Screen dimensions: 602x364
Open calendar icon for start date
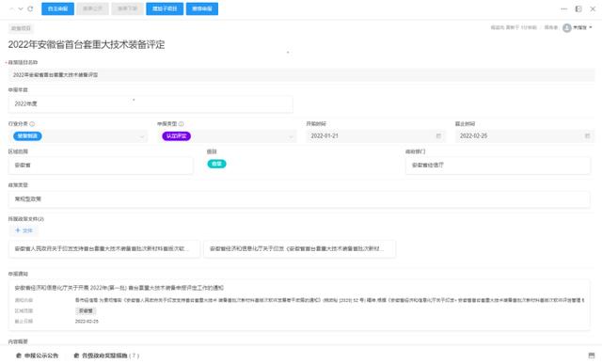(438, 136)
